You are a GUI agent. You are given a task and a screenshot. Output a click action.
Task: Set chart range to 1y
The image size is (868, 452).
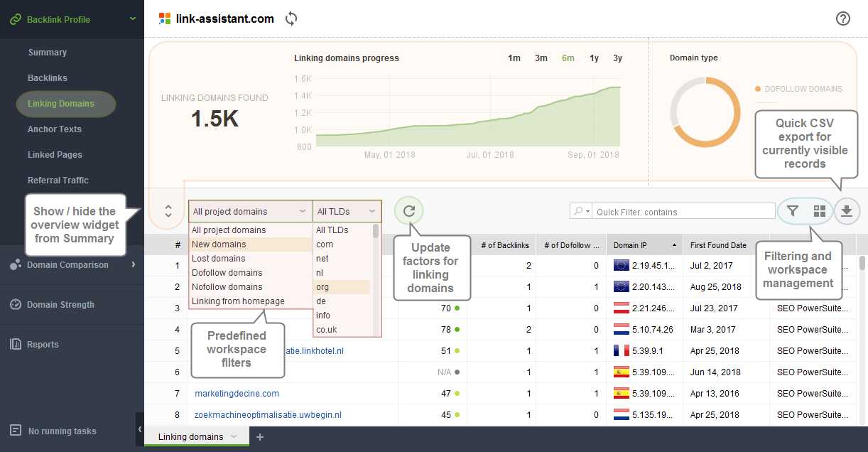594,58
